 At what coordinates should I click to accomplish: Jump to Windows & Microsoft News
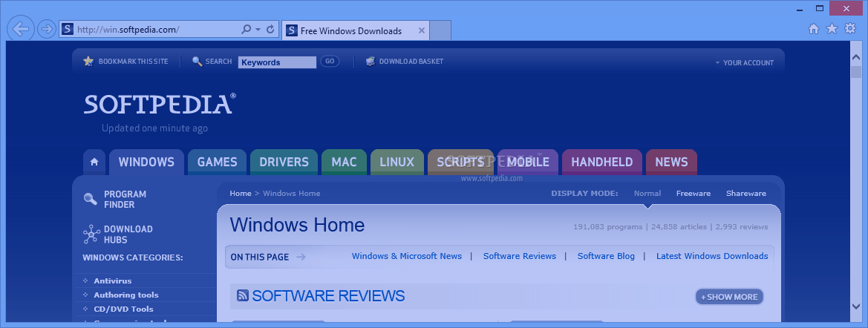click(407, 256)
